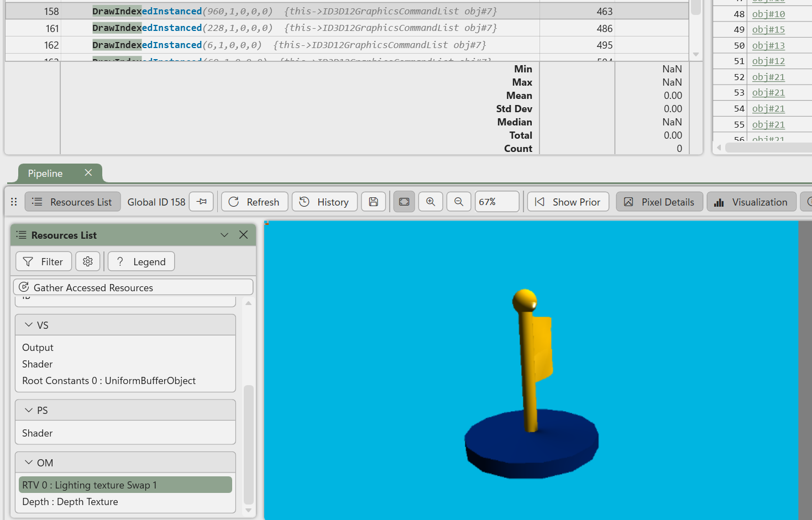Collapse the Resources List panel chevron

224,235
